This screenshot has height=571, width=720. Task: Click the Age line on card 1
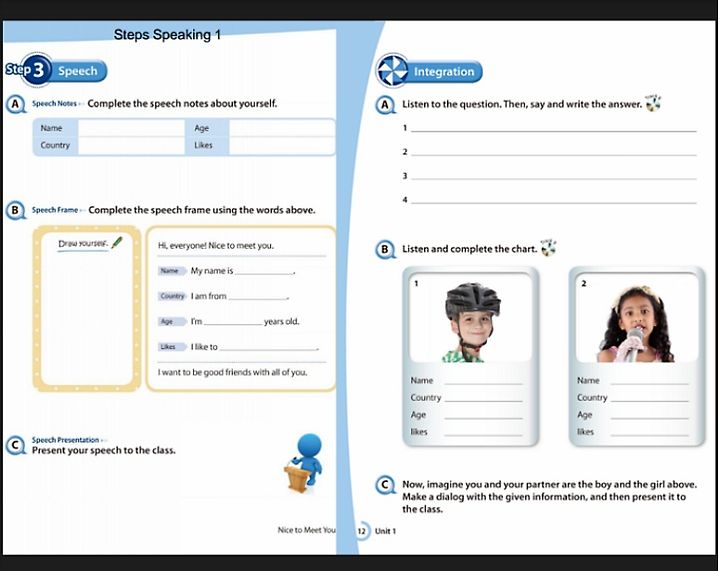(484, 414)
